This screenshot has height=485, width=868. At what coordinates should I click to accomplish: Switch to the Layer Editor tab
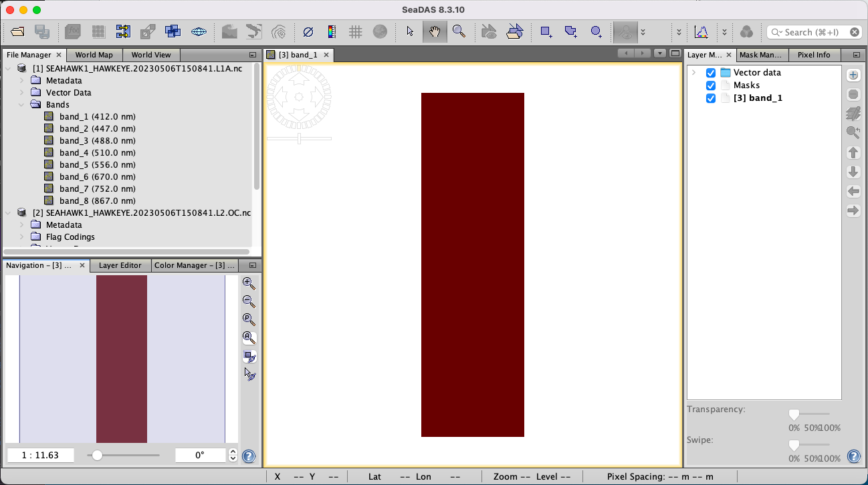click(120, 265)
